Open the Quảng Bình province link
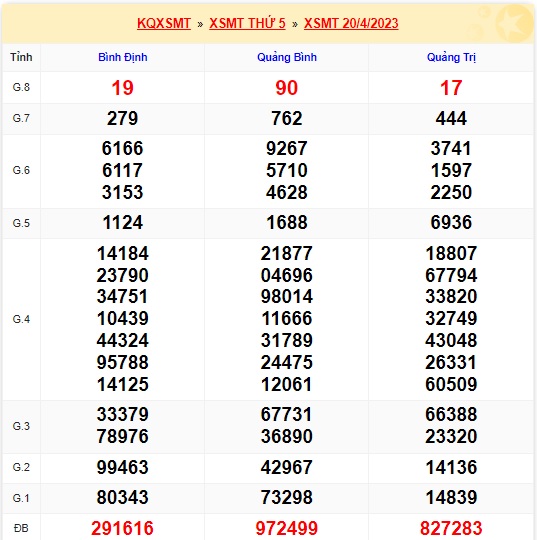Image resolution: width=537 pixels, height=540 pixels. pos(287,57)
